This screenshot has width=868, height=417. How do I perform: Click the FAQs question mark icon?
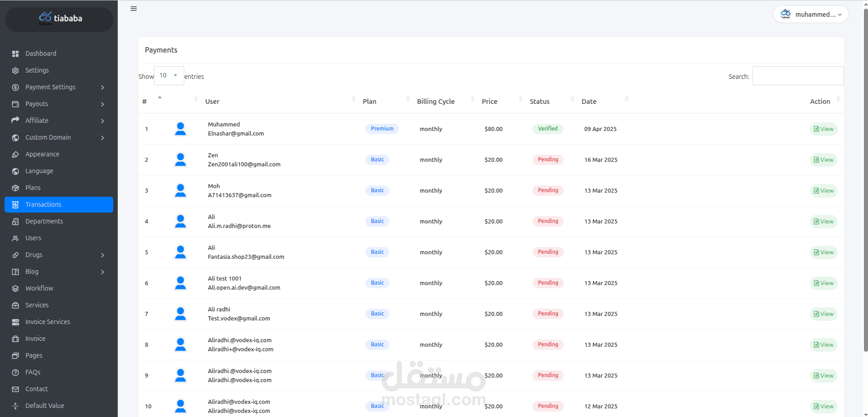pos(15,373)
